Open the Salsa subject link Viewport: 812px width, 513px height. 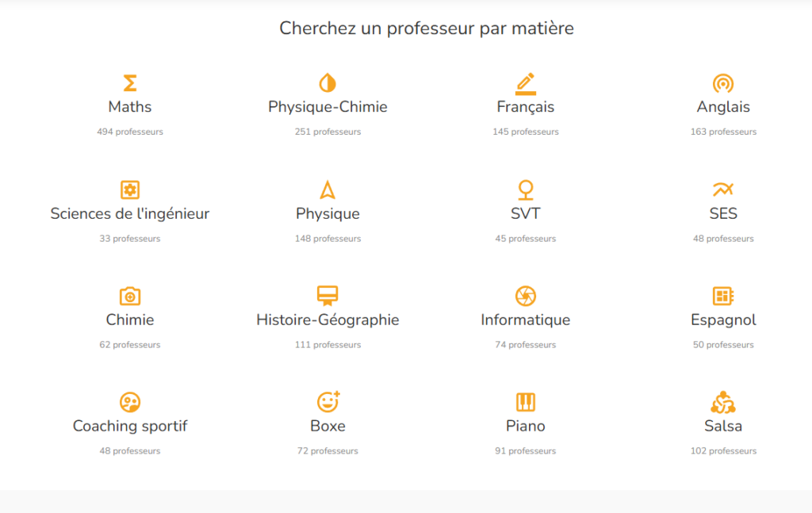pos(723,426)
